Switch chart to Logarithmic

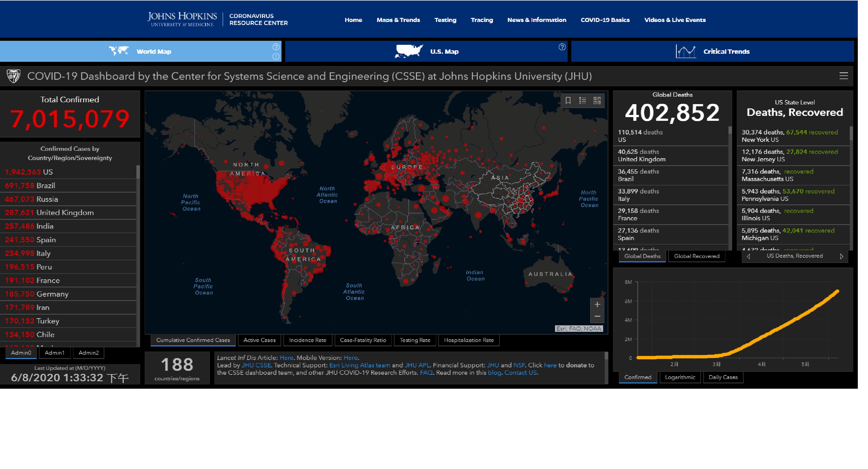tap(680, 377)
